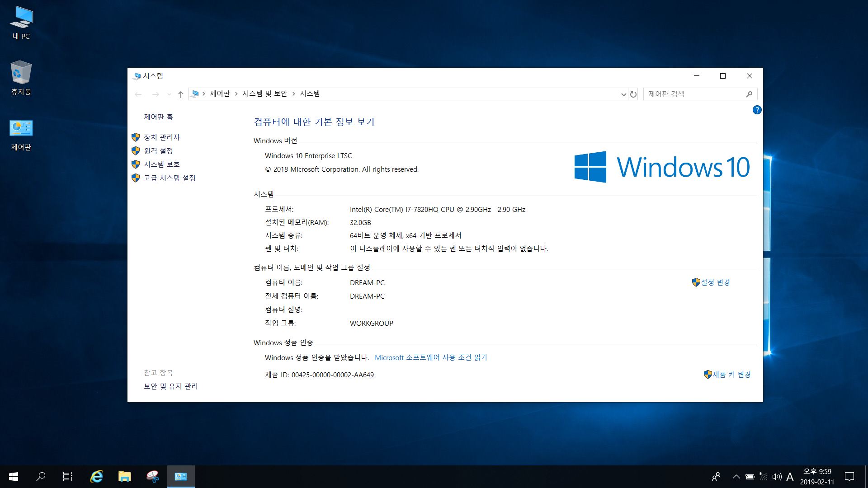Open 제어판 홈 link
This screenshot has width=868, height=488.
pyautogui.click(x=158, y=117)
